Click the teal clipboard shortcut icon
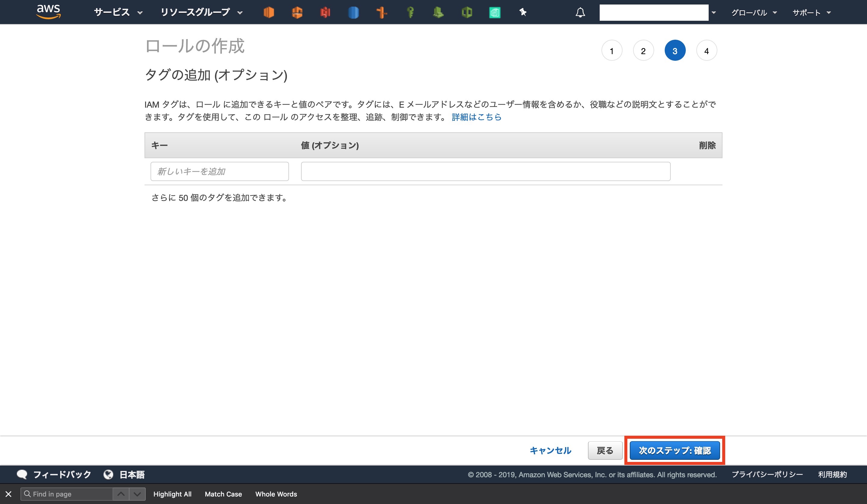Screen dimensions: 867x504 click(494, 13)
